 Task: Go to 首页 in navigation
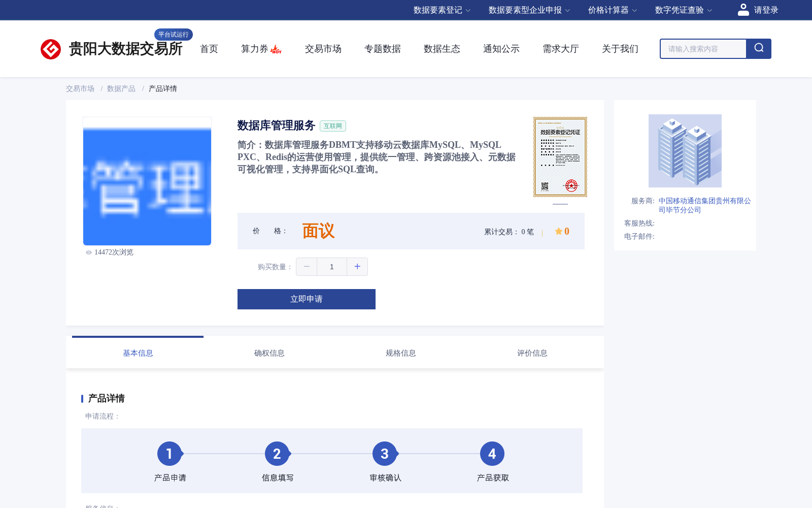(x=209, y=49)
